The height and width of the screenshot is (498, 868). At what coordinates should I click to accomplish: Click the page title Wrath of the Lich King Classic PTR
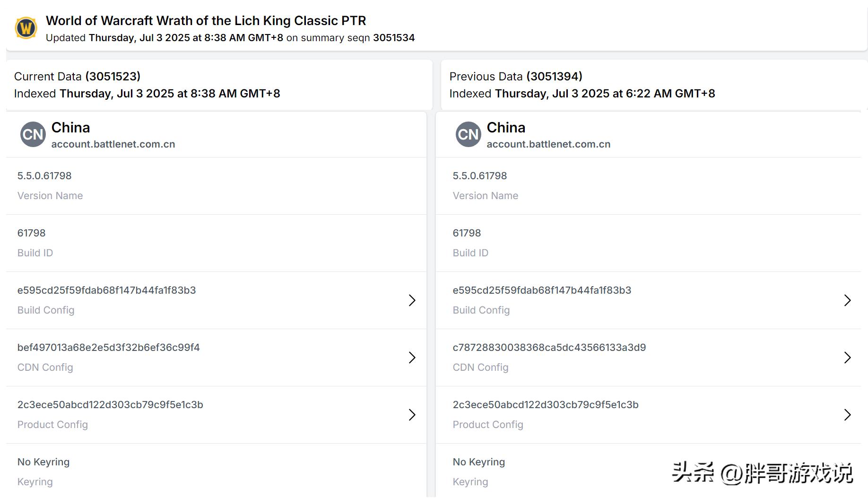[206, 21]
